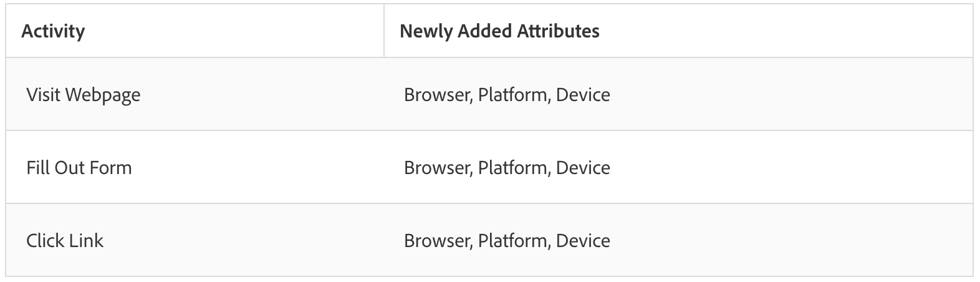Click Browser in the Visit Webpage row
The height and width of the screenshot is (282, 980).
point(437,95)
